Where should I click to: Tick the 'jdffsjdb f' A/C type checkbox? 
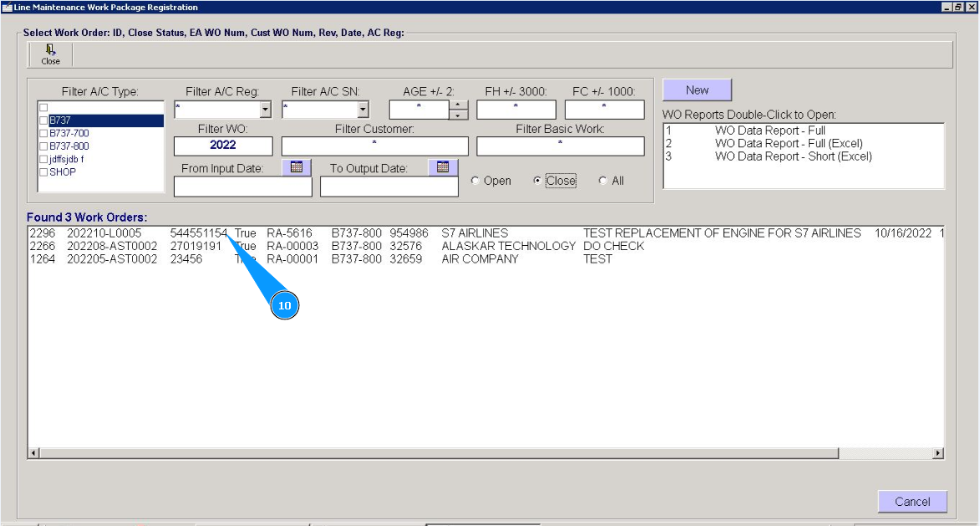tap(43, 159)
